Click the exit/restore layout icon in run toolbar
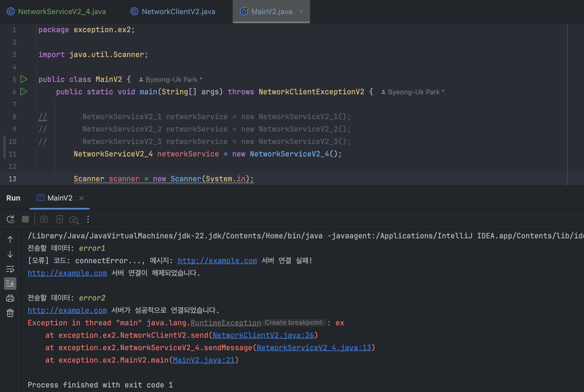The height and width of the screenshot is (392, 584). point(59,219)
